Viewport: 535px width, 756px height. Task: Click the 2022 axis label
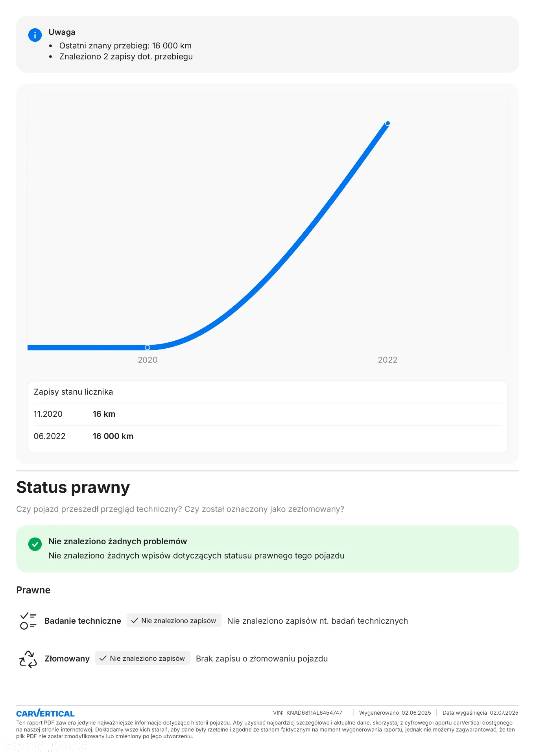[387, 360]
